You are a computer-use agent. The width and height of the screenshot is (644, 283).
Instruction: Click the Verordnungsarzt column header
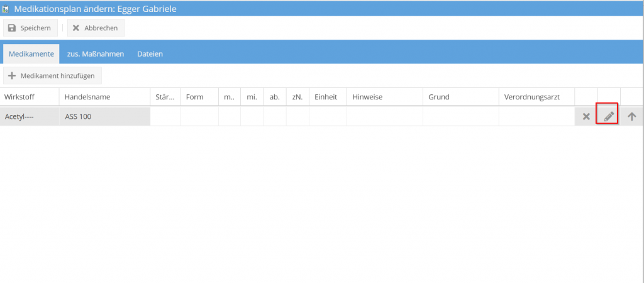pos(537,97)
